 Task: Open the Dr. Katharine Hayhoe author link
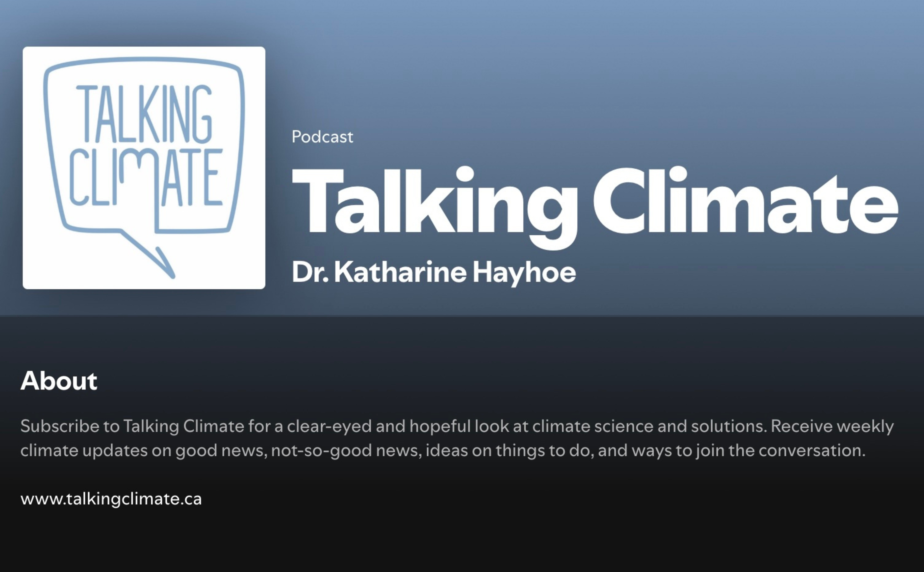point(434,272)
